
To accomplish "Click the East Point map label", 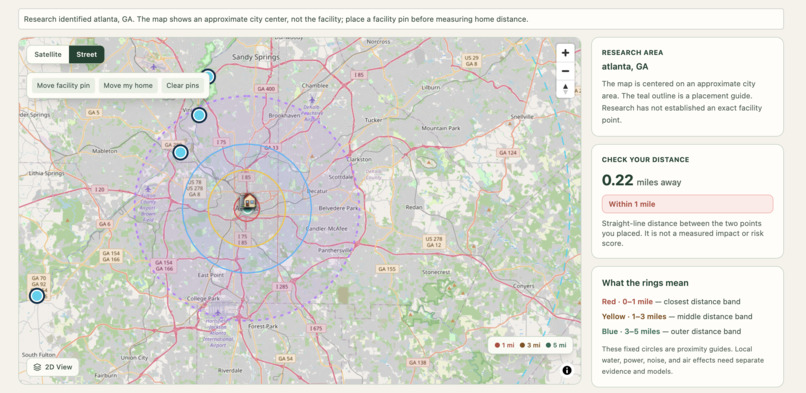I will click(211, 275).
